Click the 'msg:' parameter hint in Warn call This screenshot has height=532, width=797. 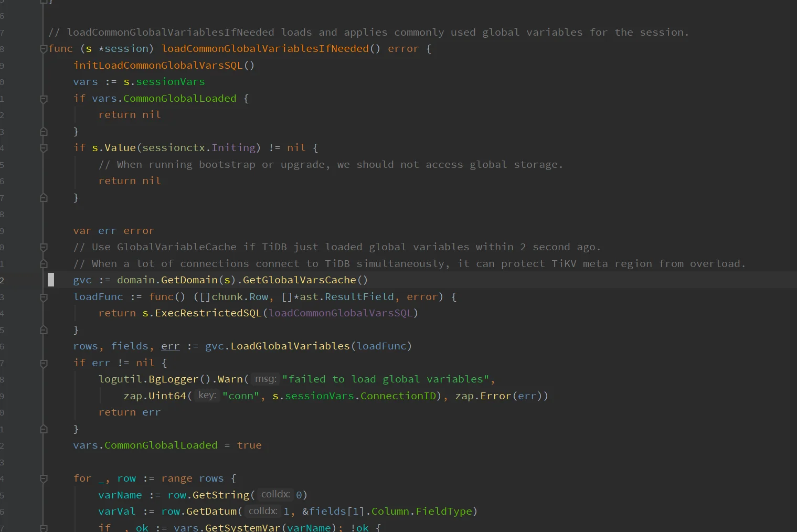tap(265, 379)
